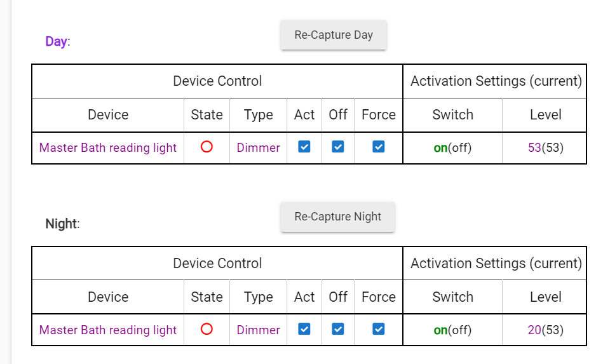Click the level value 53 in Day table
This screenshot has width=610, height=364.
point(534,148)
